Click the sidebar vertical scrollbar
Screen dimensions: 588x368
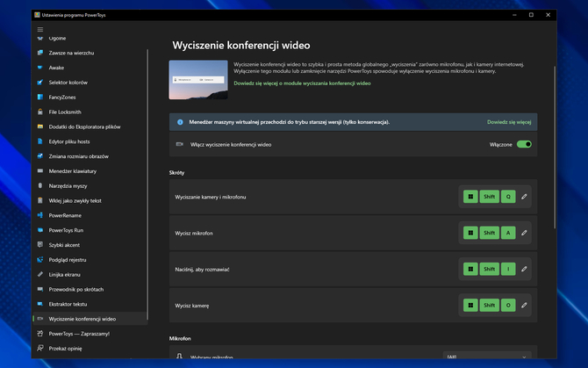147,184
